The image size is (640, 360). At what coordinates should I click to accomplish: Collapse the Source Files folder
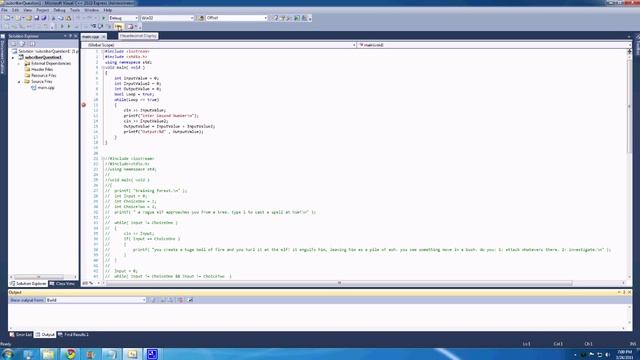19,82
